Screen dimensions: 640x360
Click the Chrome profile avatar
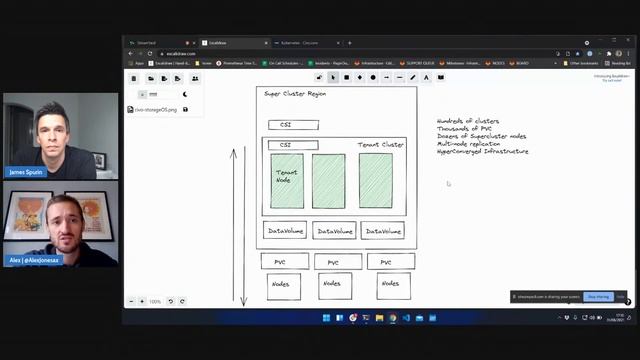619,53
